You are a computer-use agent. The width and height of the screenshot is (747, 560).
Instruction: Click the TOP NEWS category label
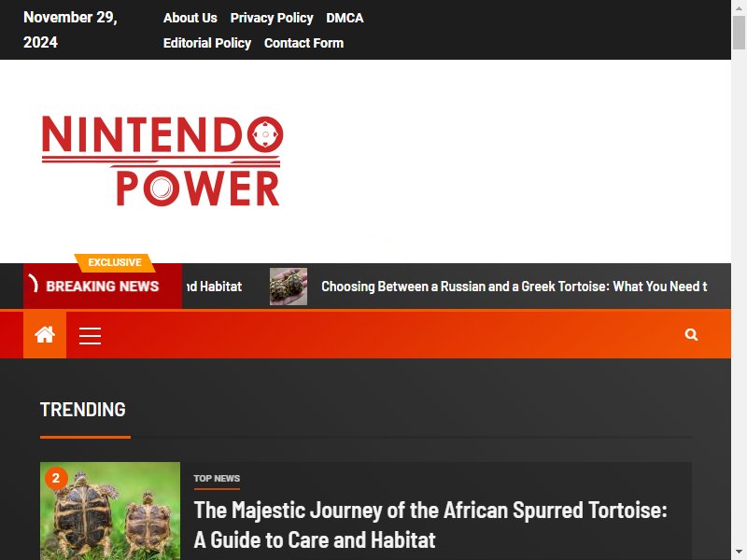217,479
